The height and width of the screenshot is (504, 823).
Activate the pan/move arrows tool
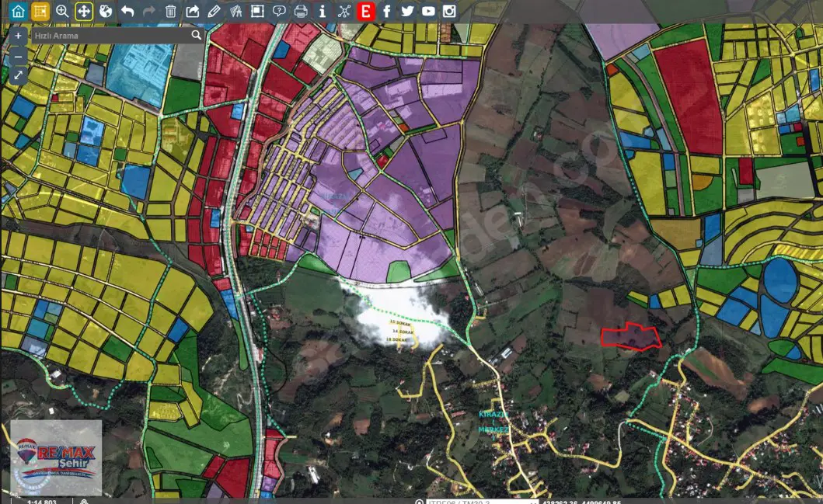pyautogui.click(x=84, y=11)
